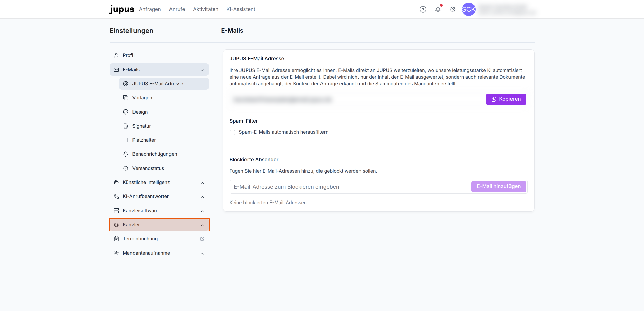The image size is (644, 312).
Task: Click the Einstellungen heading
Action: click(x=131, y=31)
